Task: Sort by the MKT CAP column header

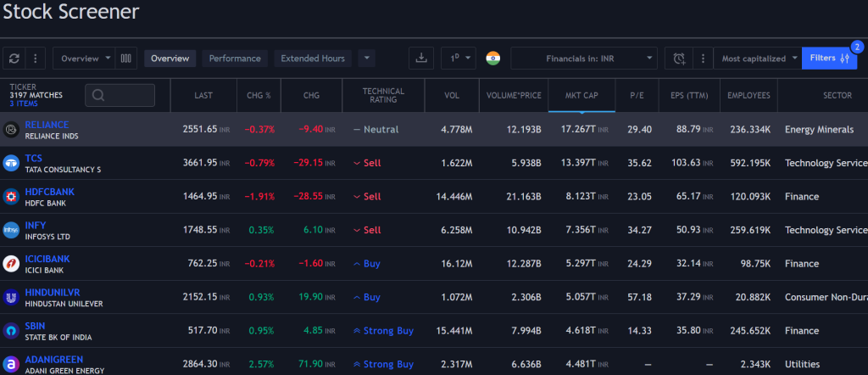Action: tap(581, 95)
